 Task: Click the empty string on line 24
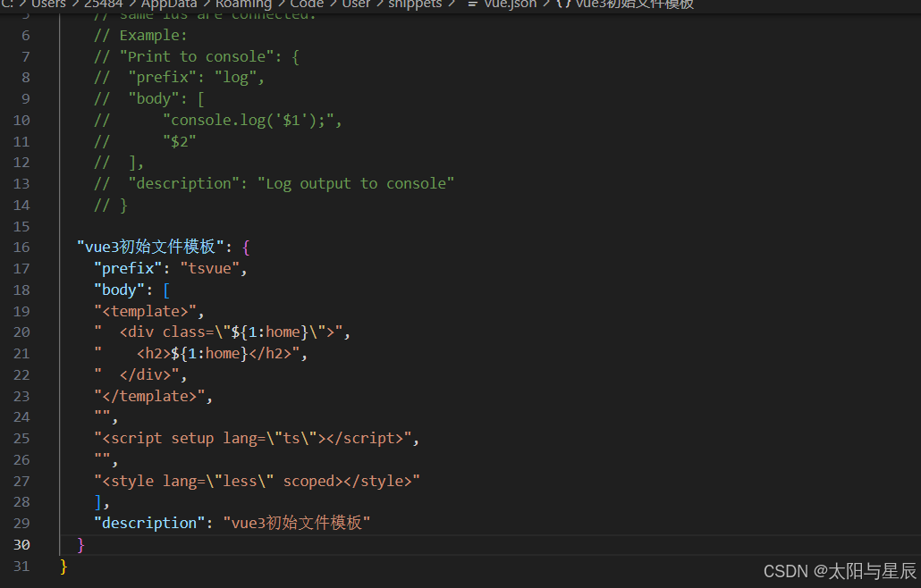click(102, 416)
